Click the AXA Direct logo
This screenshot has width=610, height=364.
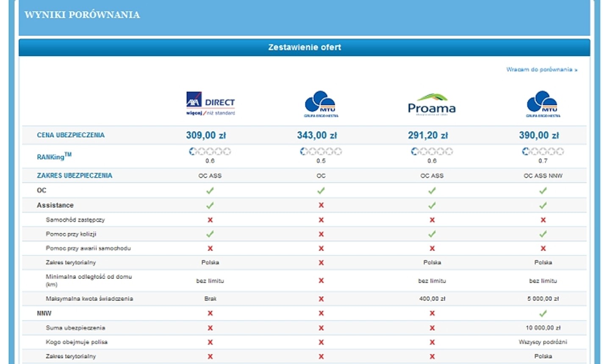click(x=211, y=104)
